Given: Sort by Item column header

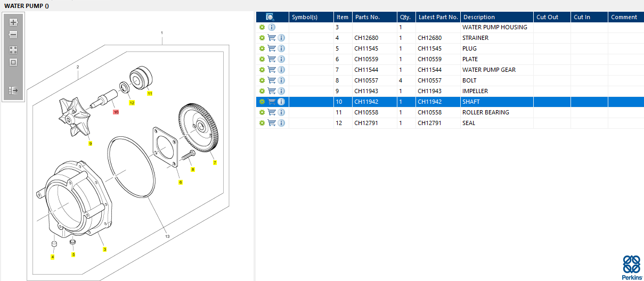Looking at the screenshot, I should click(343, 17).
